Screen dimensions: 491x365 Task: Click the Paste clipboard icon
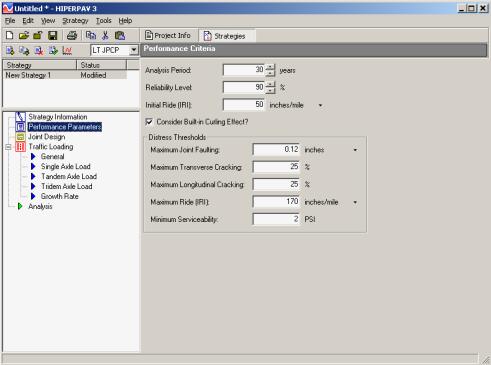point(120,35)
